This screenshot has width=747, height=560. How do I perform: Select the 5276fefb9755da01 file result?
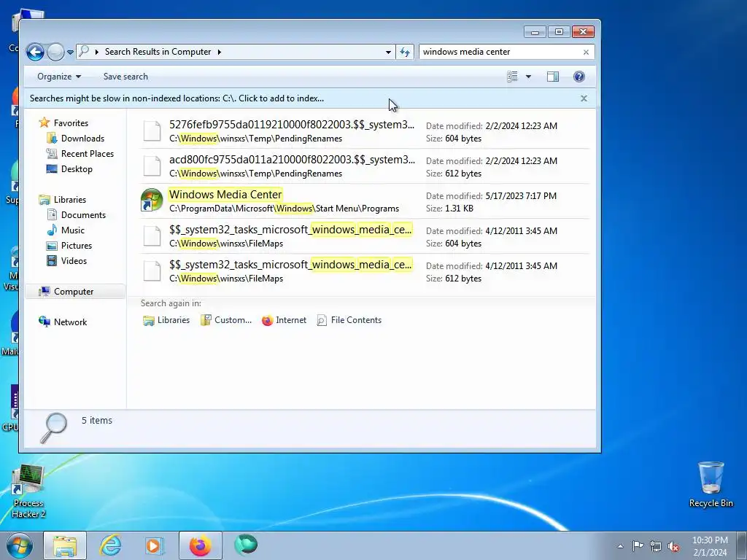[x=365, y=131]
